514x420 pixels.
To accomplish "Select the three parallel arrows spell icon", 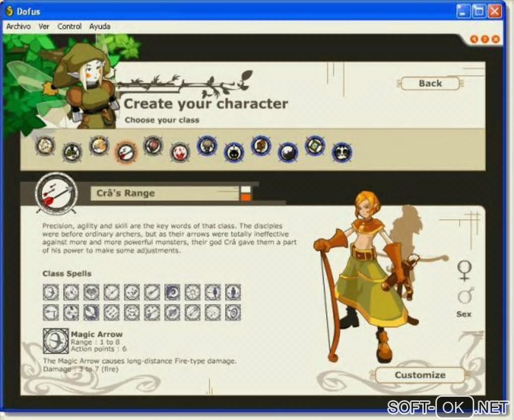I will [x=111, y=313].
